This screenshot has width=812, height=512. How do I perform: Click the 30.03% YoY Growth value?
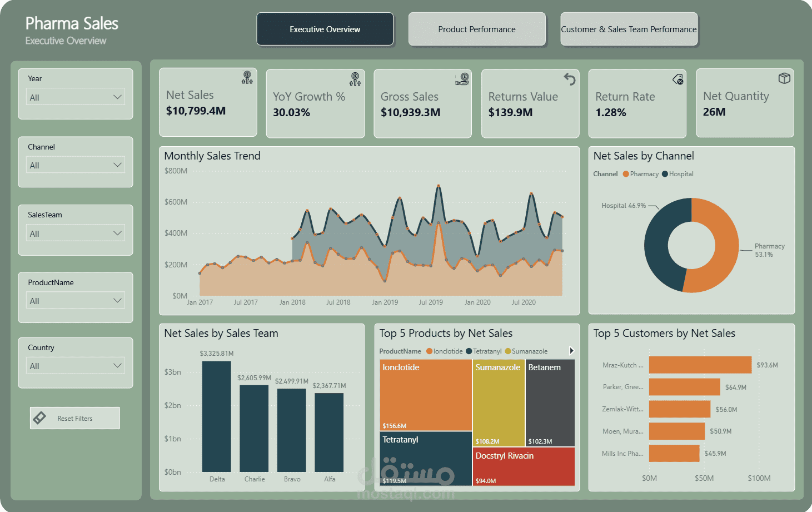pos(291,112)
